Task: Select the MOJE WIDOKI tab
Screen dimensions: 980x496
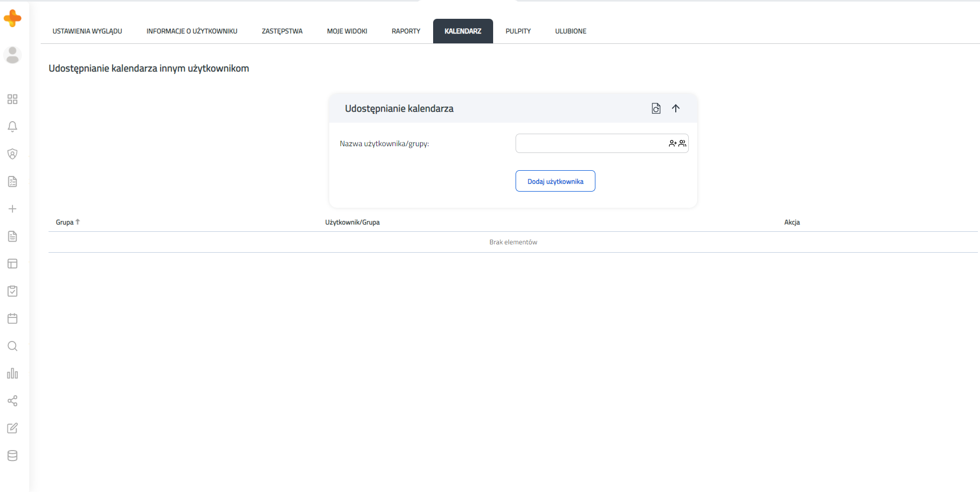Action: click(347, 31)
